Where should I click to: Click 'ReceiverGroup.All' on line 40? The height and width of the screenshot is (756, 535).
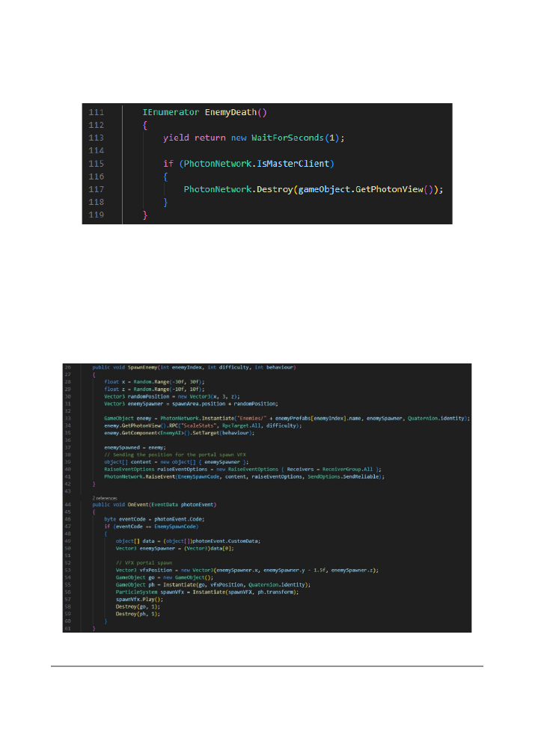347,469
